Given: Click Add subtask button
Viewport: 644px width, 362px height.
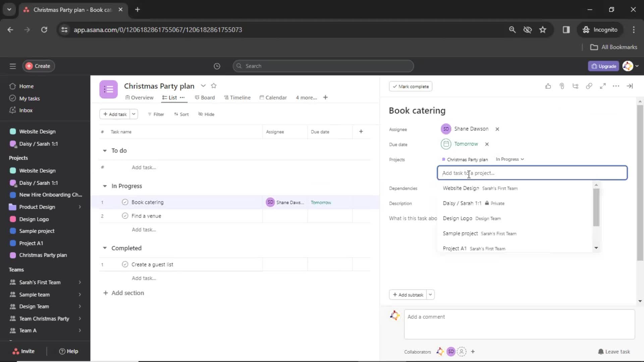Looking at the screenshot, I should click(x=408, y=294).
